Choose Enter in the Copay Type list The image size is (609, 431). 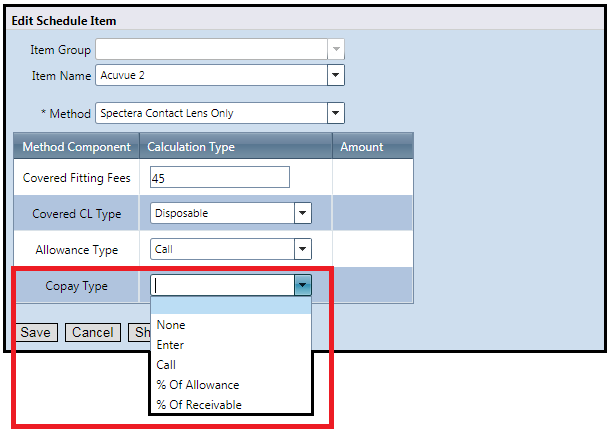(171, 345)
